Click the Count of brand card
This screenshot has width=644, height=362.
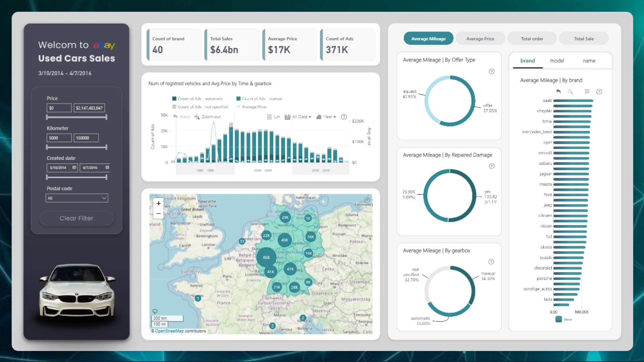pyautogui.click(x=174, y=45)
